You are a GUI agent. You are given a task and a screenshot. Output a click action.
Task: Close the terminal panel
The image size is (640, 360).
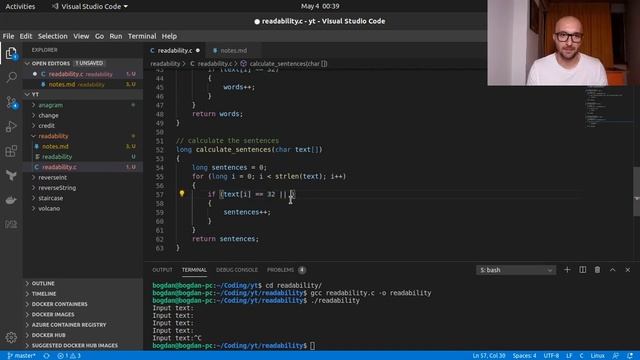click(x=627, y=270)
